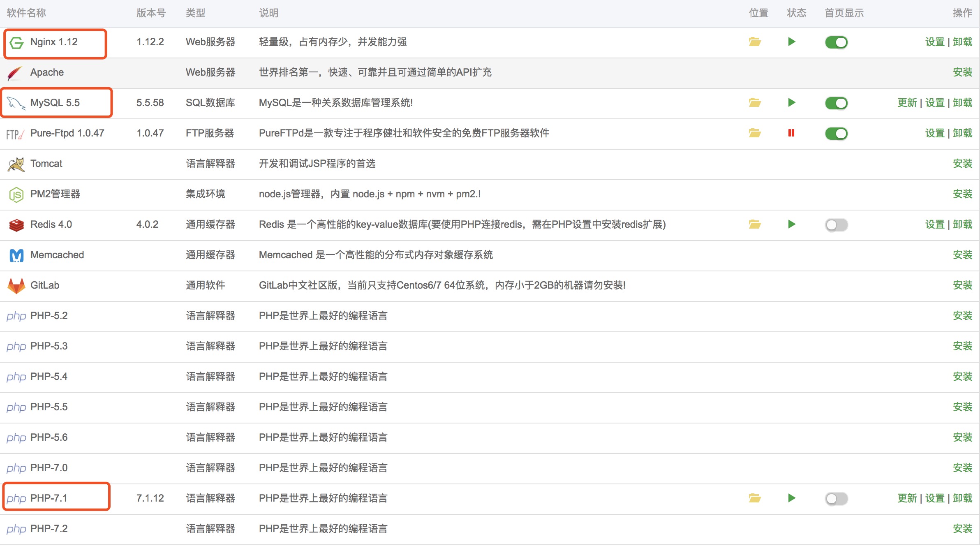Open Pure-Ftpd 设置 settings link
This screenshot has width=980, height=546.
point(935,133)
